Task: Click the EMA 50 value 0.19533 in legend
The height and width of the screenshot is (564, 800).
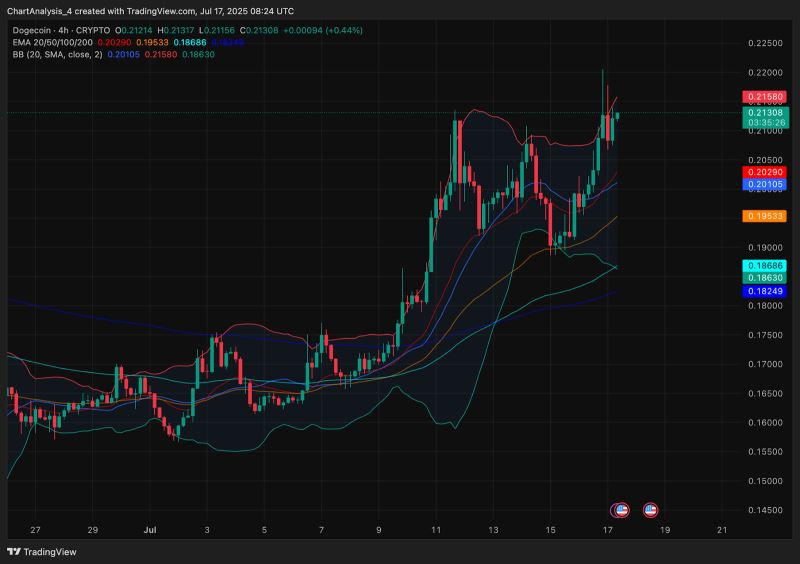Action: 152,42
